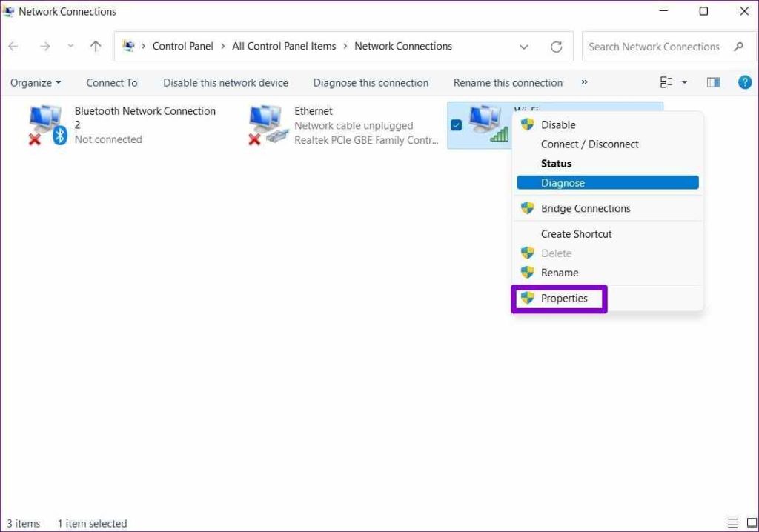
Task: Select Diagnose in the context menu
Action: (x=608, y=183)
